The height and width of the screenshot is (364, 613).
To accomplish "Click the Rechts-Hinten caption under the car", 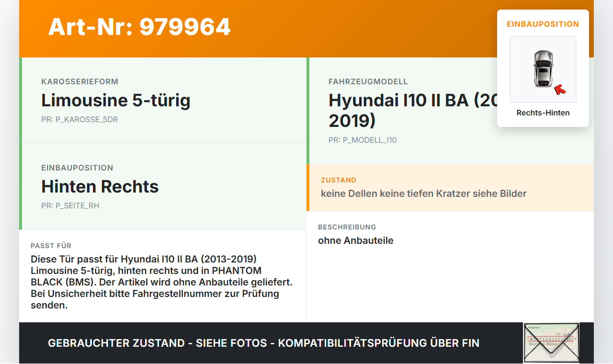I will click(543, 113).
